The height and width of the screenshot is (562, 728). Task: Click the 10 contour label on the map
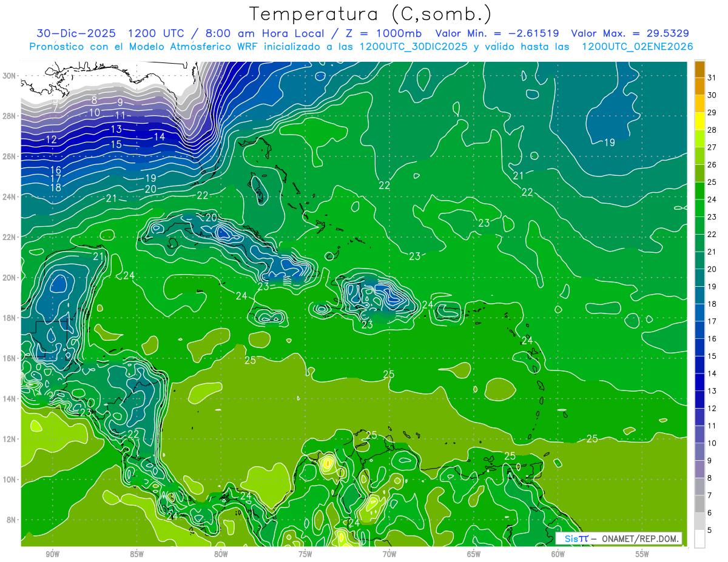pos(95,113)
